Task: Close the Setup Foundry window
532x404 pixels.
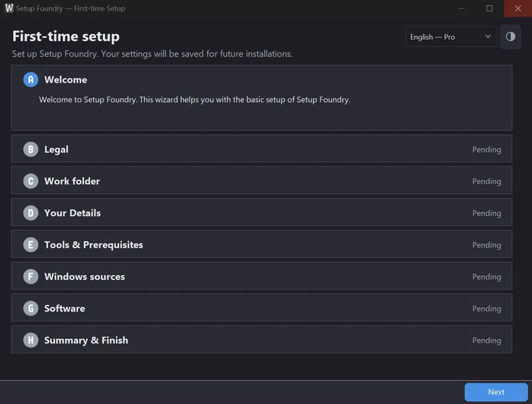Action: [518, 8]
